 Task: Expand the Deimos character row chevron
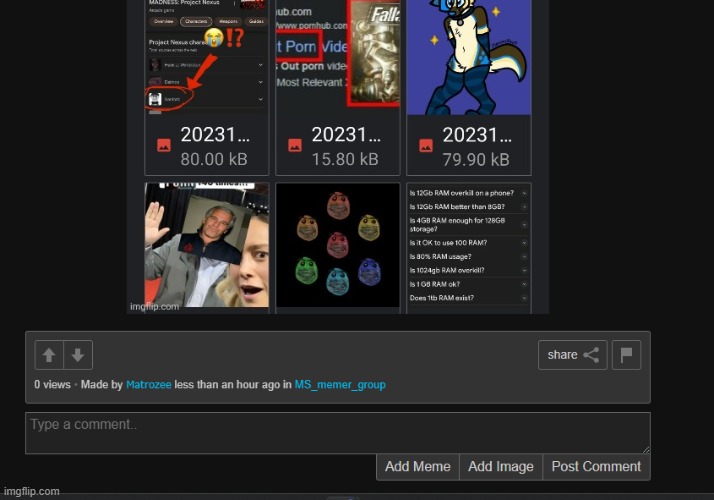pos(260,82)
